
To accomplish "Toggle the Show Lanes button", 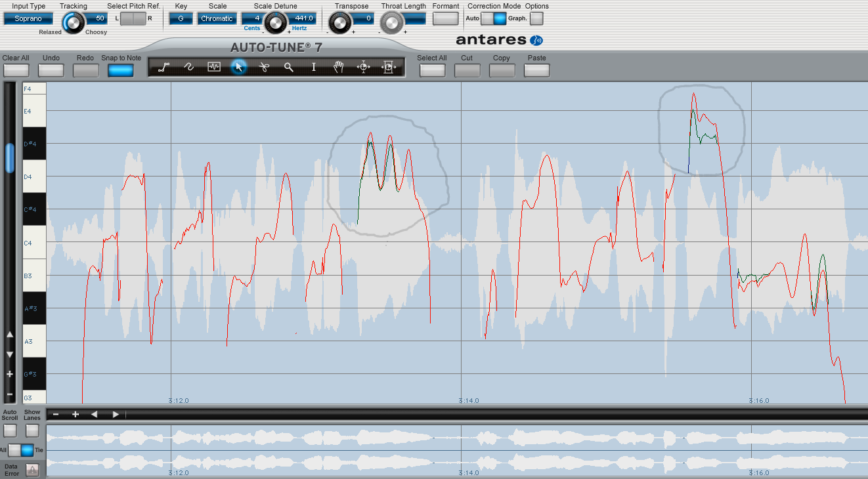I will 32,430.
